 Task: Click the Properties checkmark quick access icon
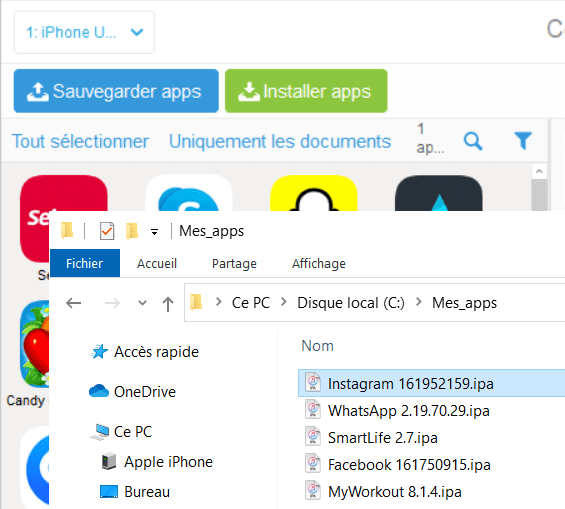(107, 231)
